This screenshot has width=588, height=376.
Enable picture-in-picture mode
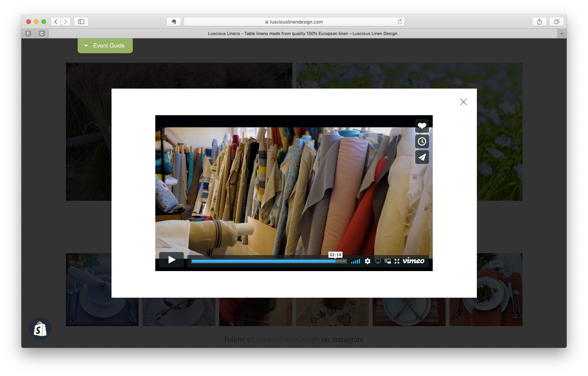388,261
